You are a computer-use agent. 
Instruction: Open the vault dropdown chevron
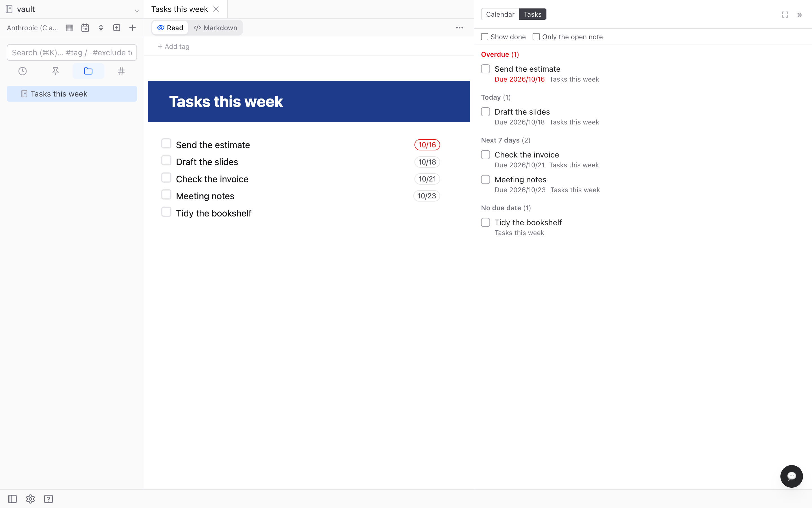pyautogui.click(x=136, y=11)
